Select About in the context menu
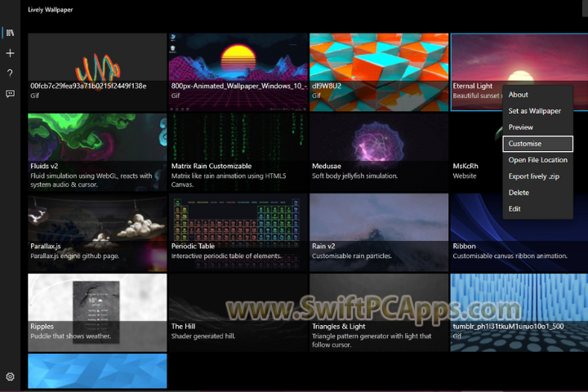 537,95
